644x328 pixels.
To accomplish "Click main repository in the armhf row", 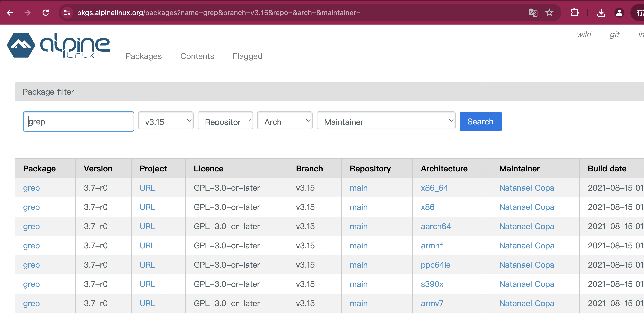I will [359, 246].
